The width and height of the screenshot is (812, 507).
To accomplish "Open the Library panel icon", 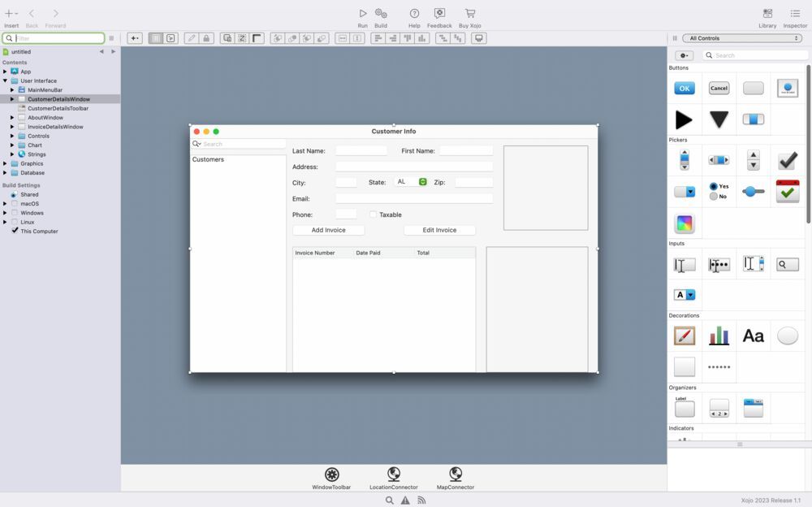I will [x=767, y=14].
